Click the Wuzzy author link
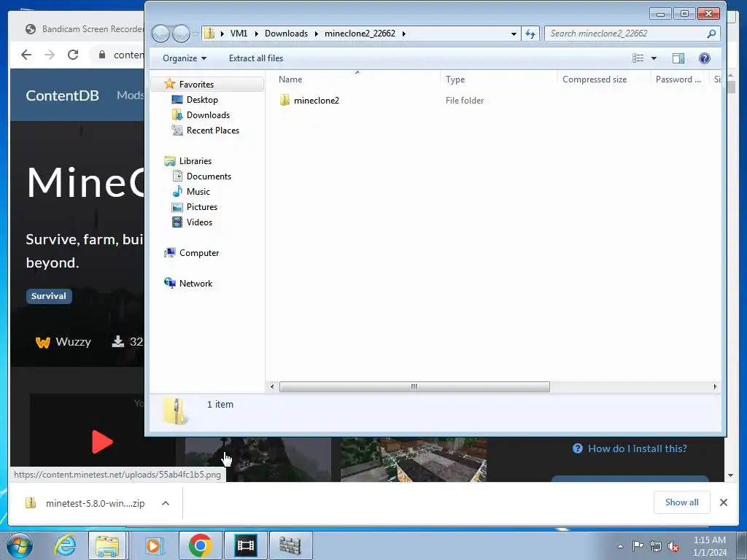This screenshot has width=747, height=560. point(63,342)
